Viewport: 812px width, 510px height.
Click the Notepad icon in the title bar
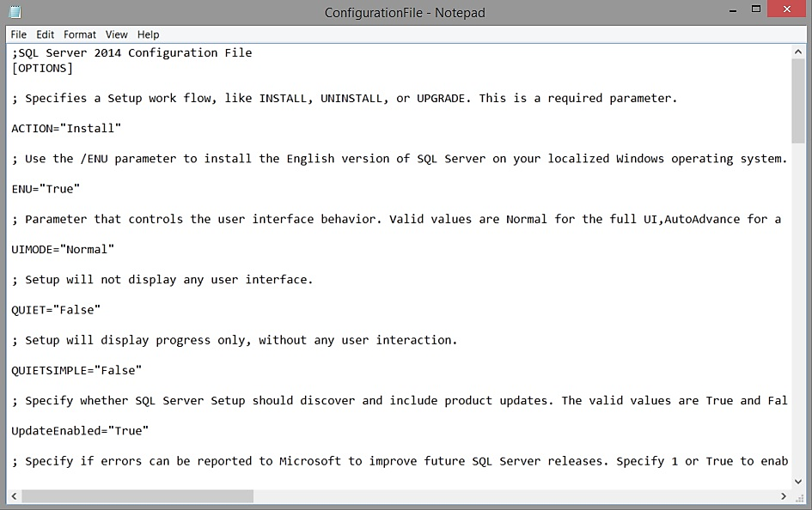pos(15,12)
